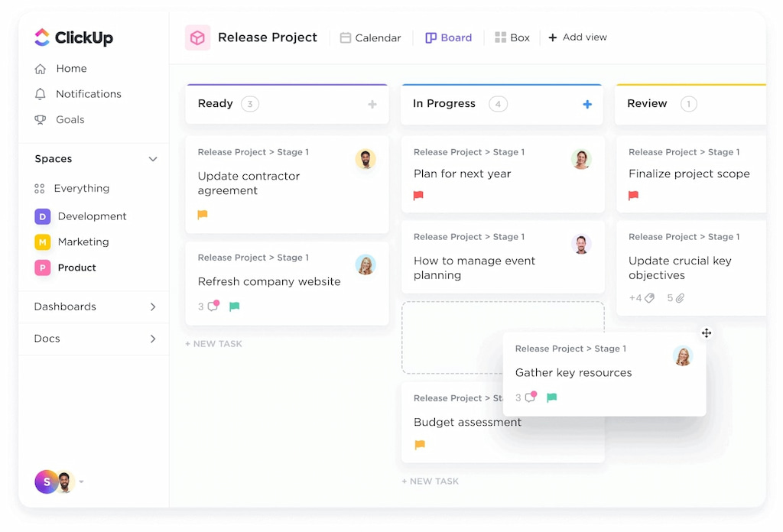
Task: Click plus icon in Ready column header
Action: tap(372, 105)
